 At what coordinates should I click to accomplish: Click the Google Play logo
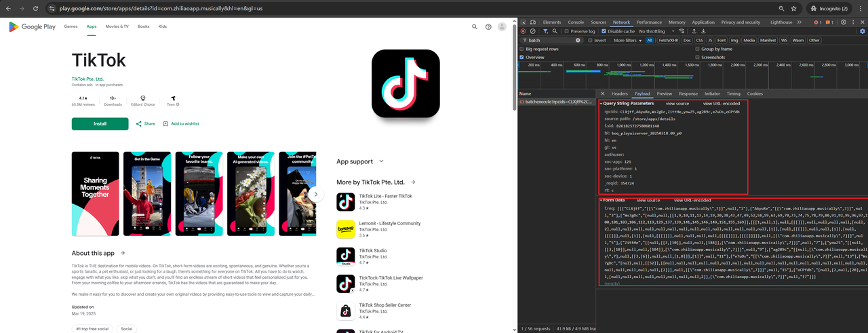click(x=32, y=26)
